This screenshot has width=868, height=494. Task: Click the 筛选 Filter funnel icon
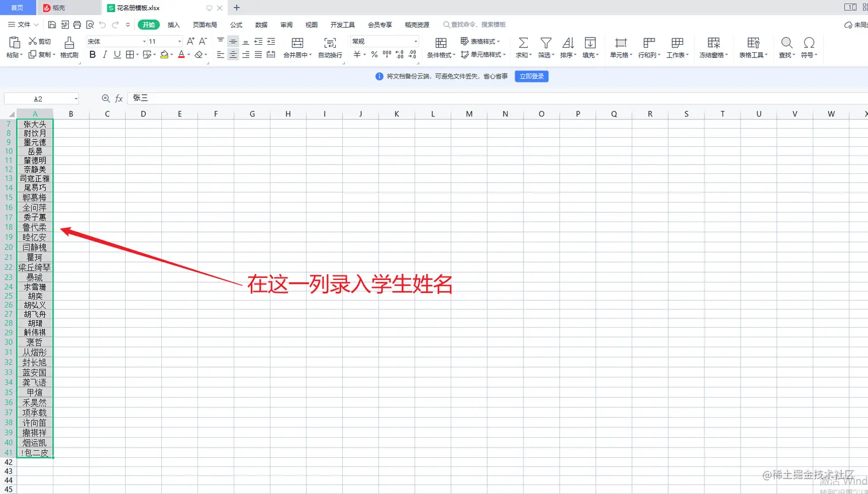click(x=546, y=42)
